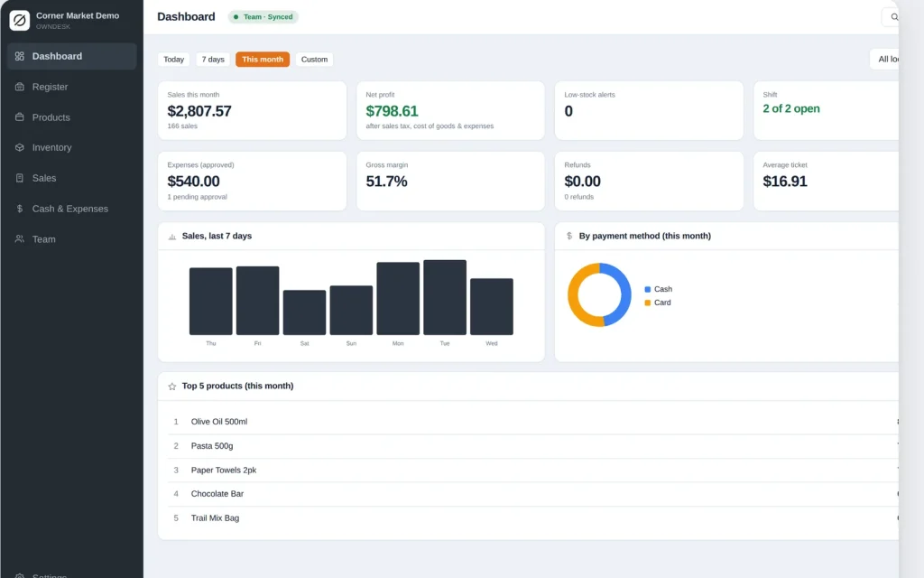Click the $16.91 average ticket value
Image resolution: width=924 pixels, height=578 pixels.
[x=785, y=181]
